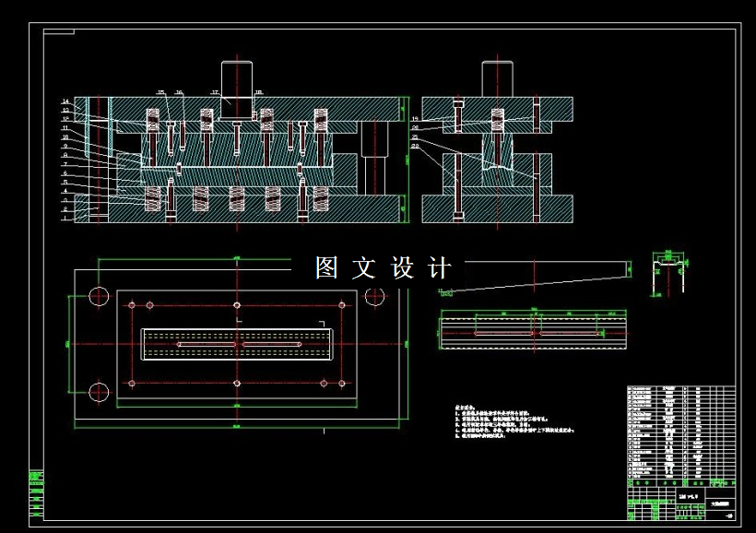Select part callout number 16
Screen dimensions: 756x533
(179, 91)
